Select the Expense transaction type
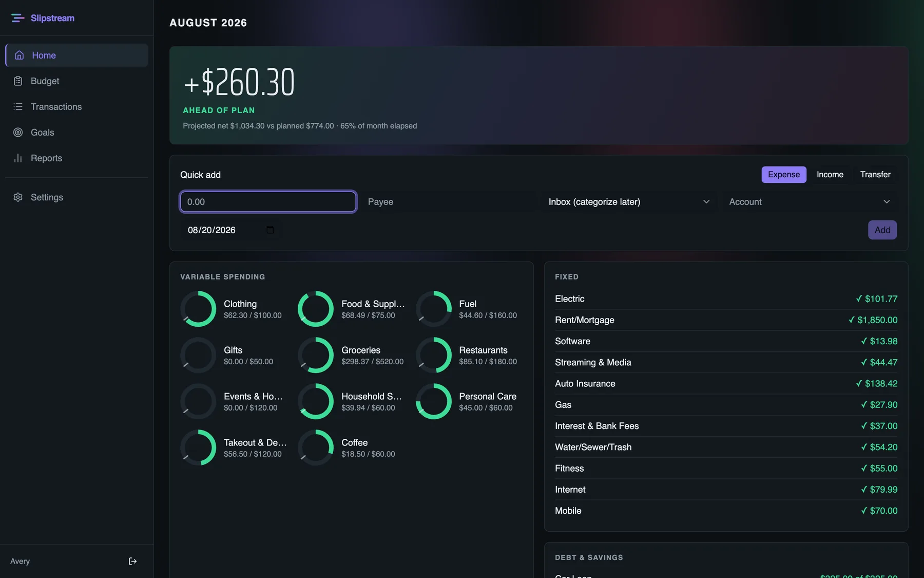 pos(784,174)
